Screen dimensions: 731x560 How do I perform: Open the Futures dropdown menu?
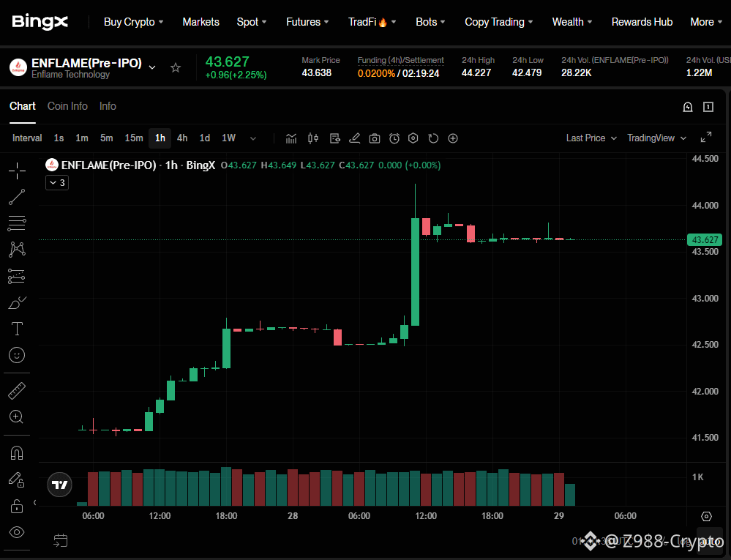pyautogui.click(x=307, y=22)
